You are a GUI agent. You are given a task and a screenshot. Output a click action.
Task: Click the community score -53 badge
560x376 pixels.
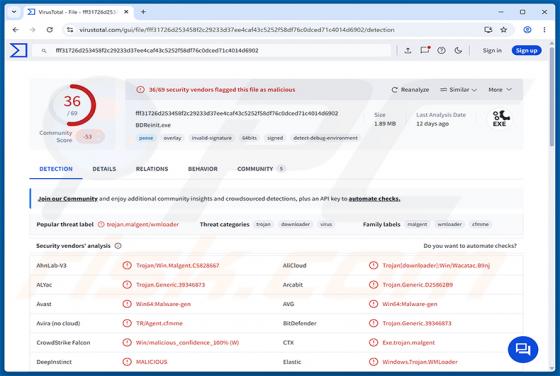pos(89,136)
